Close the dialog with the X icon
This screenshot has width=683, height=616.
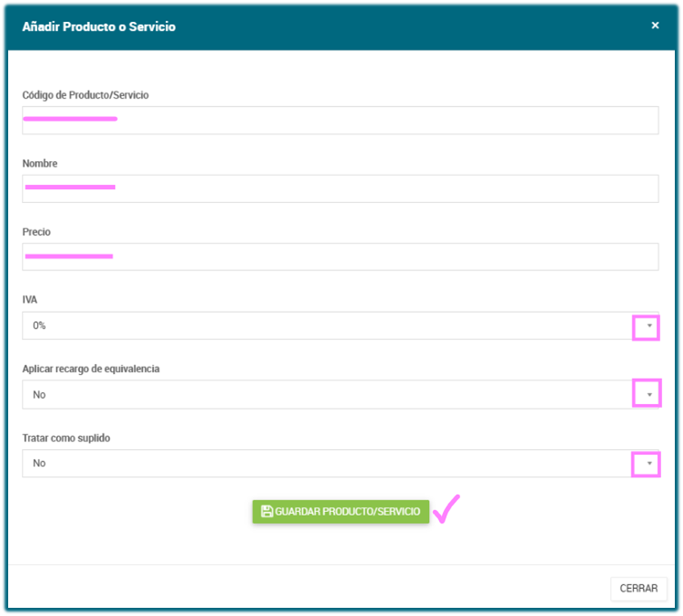[x=655, y=26]
